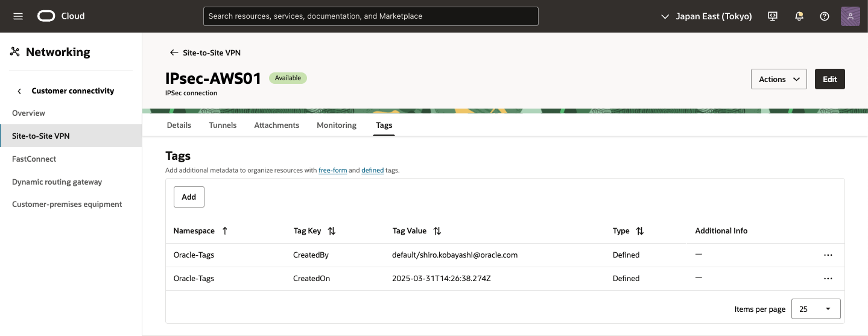Click the Site-to-Site VPN breadcrumb link
This screenshot has width=868, height=336.
[212, 52]
